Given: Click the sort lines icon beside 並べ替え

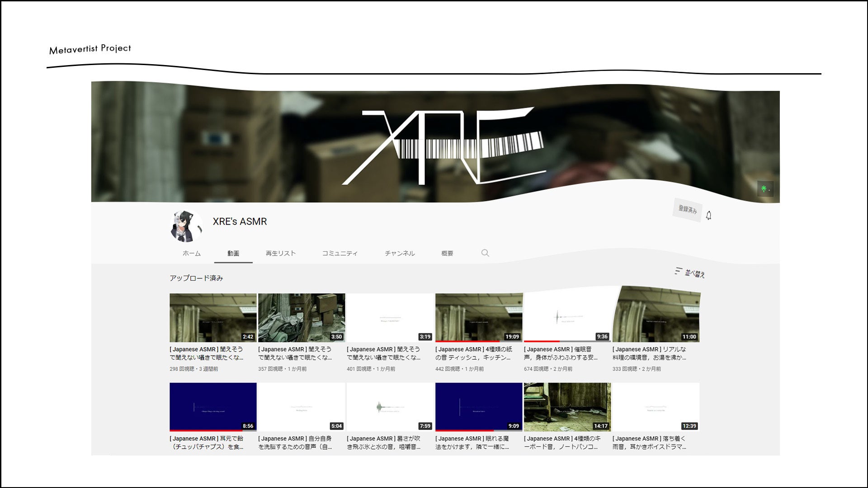Looking at the screenshot, I should coord(678,271).
